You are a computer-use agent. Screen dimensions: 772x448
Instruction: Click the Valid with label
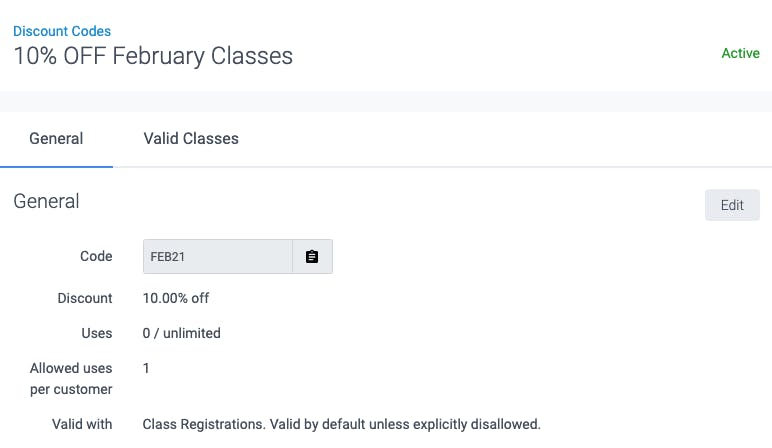tap(82, 424)
